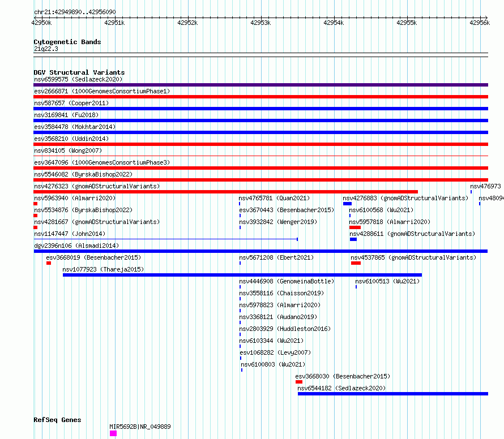Click nsv2803929 (Huddleston2016) label
This screenshot has width=504, height=439.
pyautogui.click(x=285, y=329)
